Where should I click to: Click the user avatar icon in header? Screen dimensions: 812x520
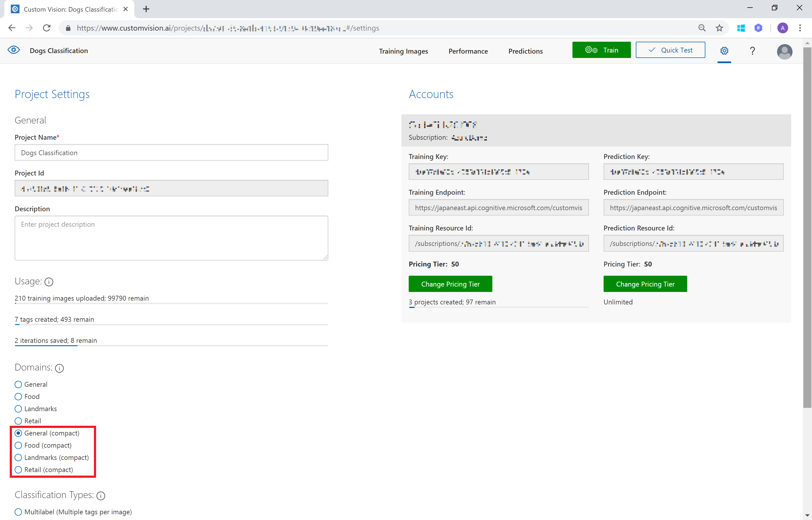point(784,51)
